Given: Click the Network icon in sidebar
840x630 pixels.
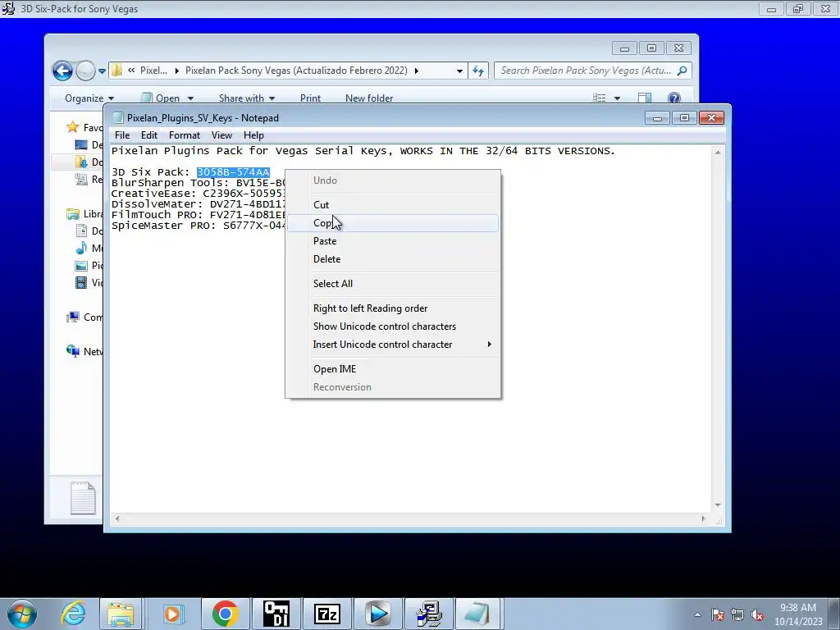Looking at the screenshot, I should pos(73,351).
